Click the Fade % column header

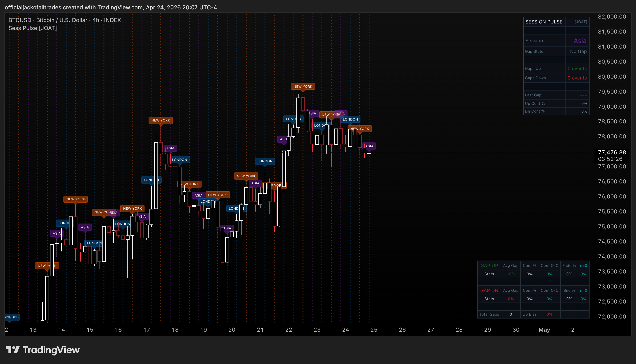point(569,265)
